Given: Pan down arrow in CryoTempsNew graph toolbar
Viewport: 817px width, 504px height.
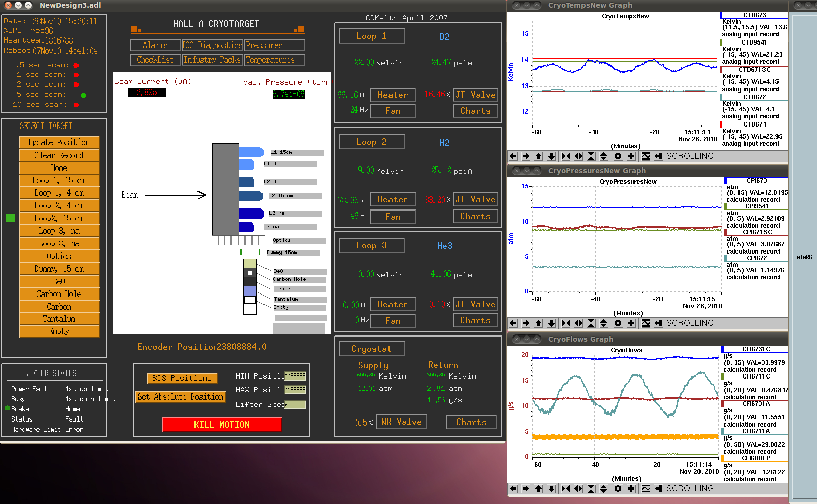Looking at the screenshot, I should point(552,156).
